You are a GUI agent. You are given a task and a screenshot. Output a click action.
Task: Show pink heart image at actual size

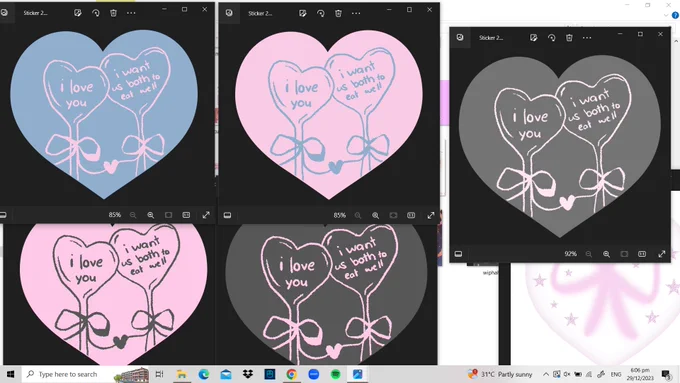[411, 215]
